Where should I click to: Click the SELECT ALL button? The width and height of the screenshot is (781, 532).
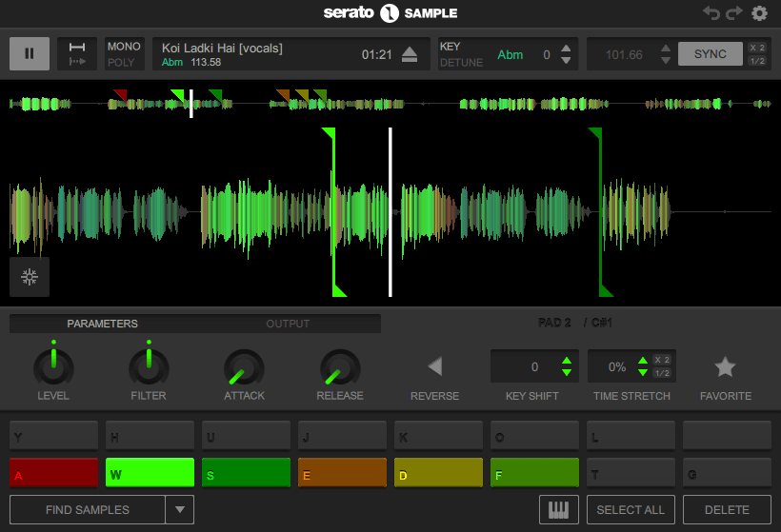click(x=631, y=509)
